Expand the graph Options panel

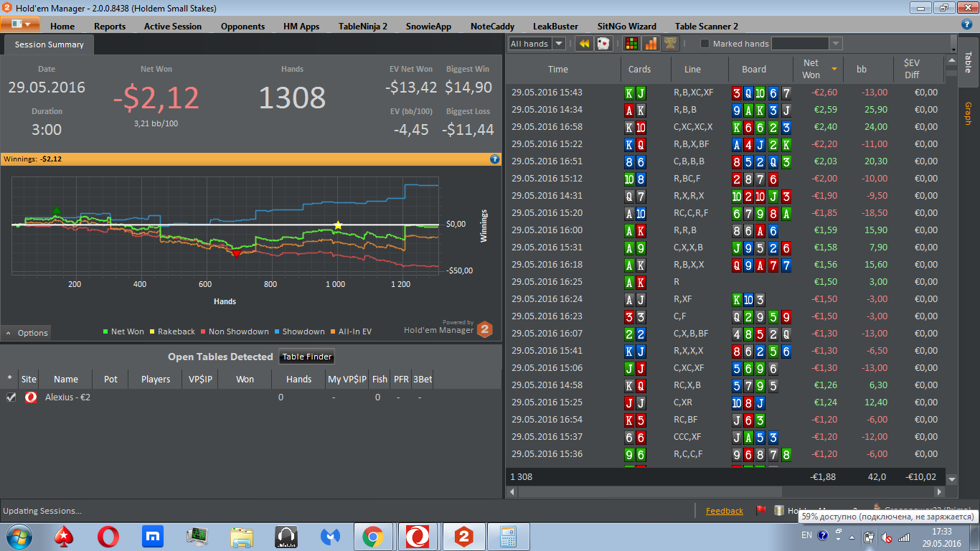click(27, 333)
